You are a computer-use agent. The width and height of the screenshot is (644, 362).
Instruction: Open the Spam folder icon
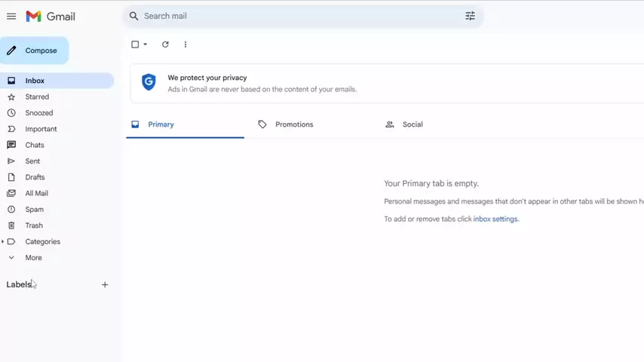[x=11, y=210]
